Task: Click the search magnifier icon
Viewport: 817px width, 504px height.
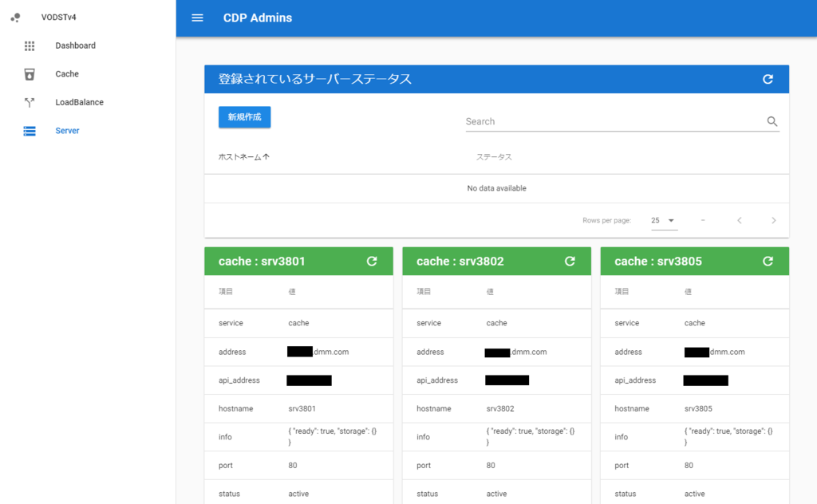Action: click(772, 121)
